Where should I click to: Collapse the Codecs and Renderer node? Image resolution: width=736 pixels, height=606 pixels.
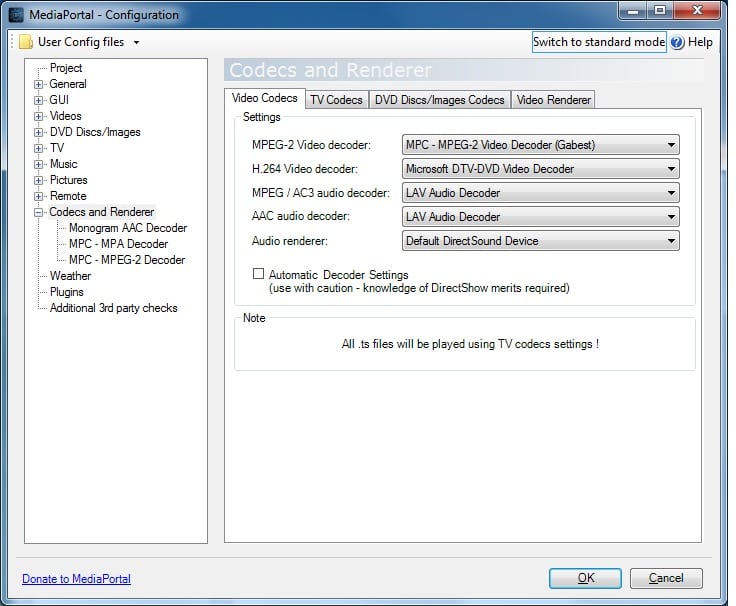click(x=39, y=213)
